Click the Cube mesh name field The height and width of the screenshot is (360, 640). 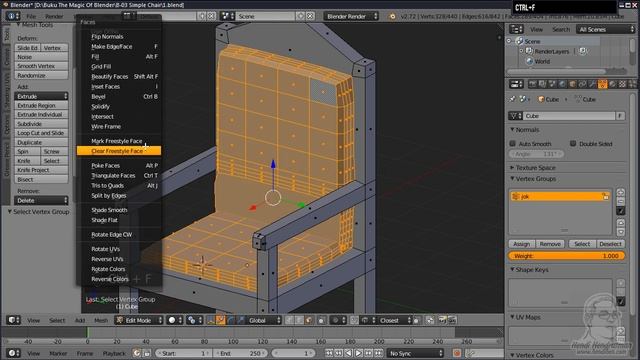pyautogui.click(x=569, y=116)
